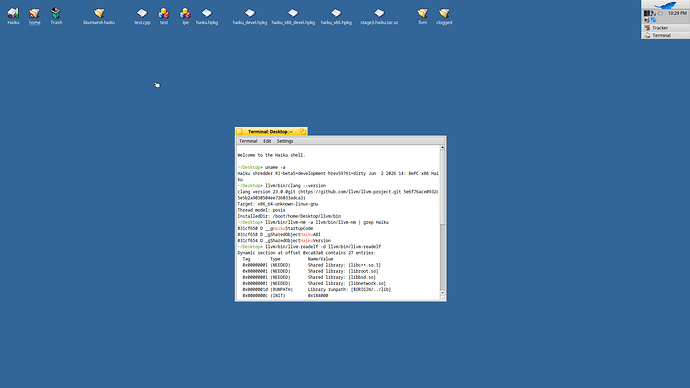Click the keyboard layout tray icon
690x388 pixels.
660,13
